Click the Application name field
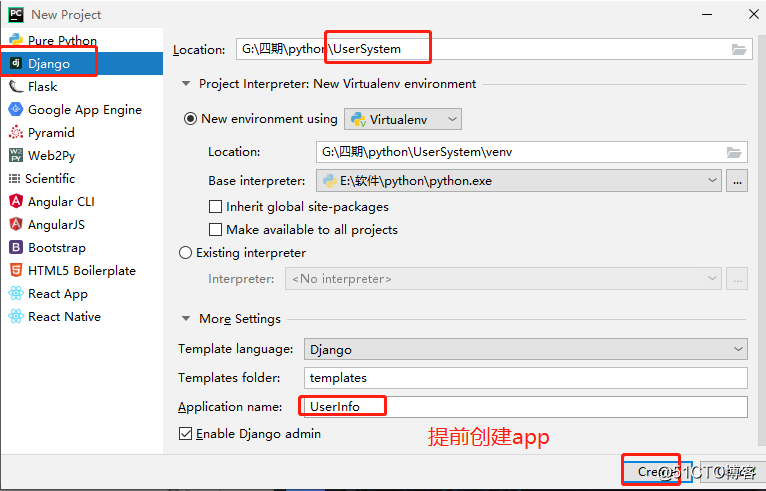Image resolution: width=766 pixels, height=491 pixels. [x=526, y=406]
